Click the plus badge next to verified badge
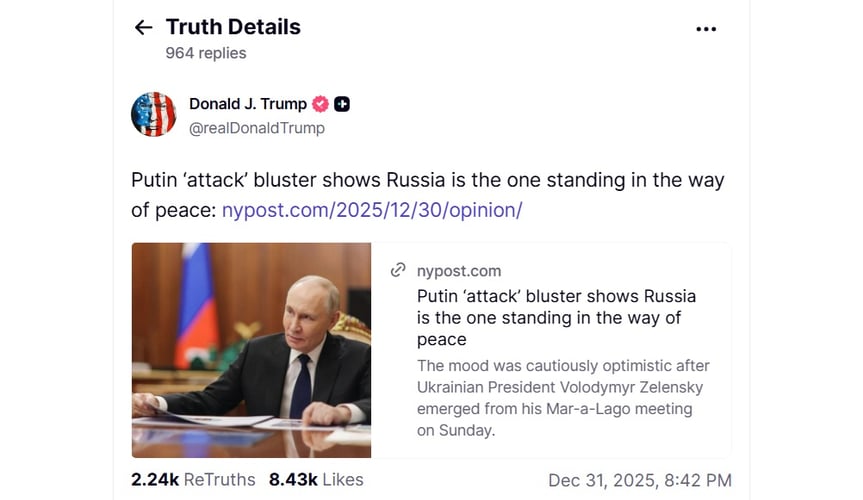The image size is (863, 500). [x=342, y=105]
